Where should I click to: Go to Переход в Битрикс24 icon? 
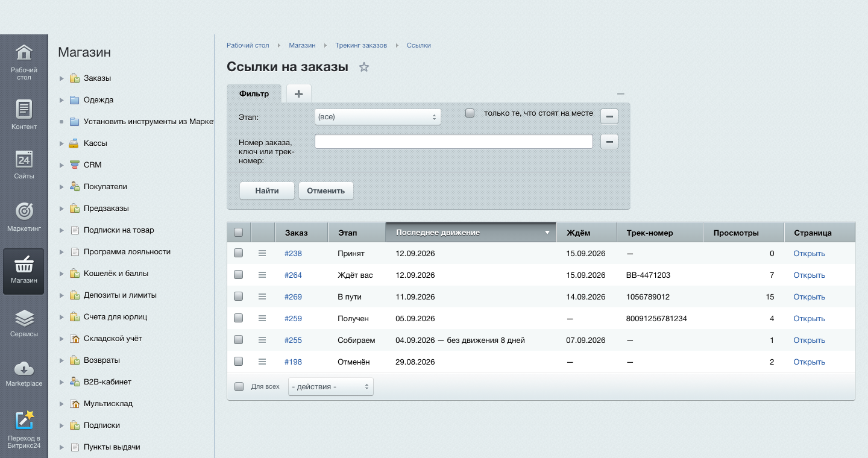24,429
